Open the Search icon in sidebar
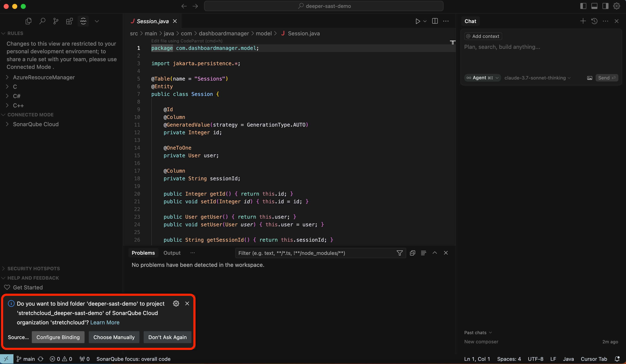 coord(42,21)
